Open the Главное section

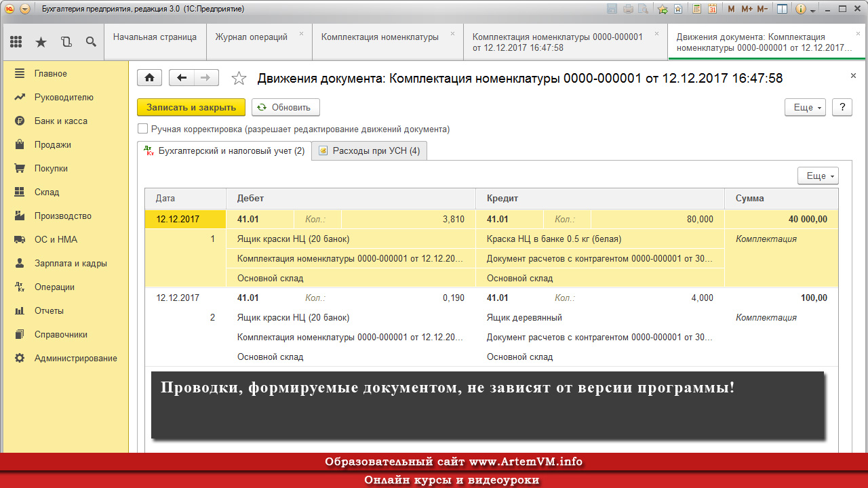(51, 73)
